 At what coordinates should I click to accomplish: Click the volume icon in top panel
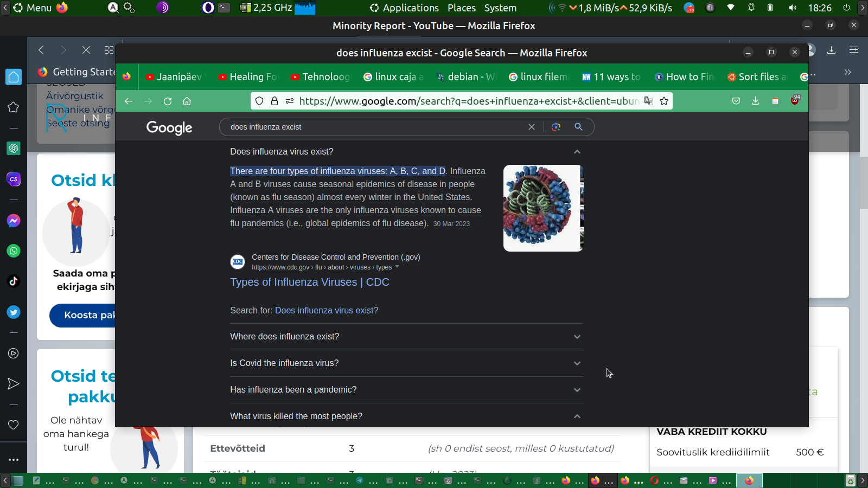[x=792, y=8]
